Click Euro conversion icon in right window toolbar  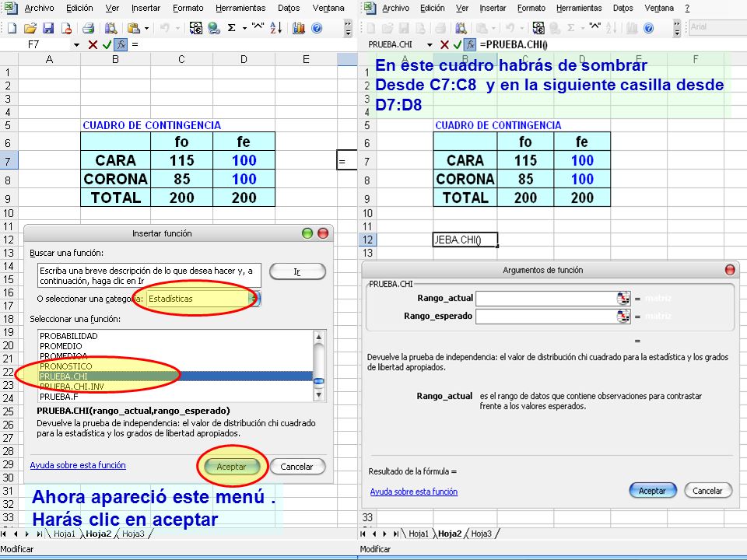tap(538, 28)
